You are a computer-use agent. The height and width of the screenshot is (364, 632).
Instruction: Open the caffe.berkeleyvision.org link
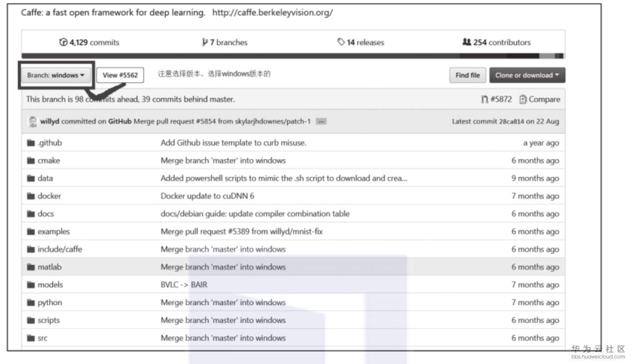pos(272,13)
